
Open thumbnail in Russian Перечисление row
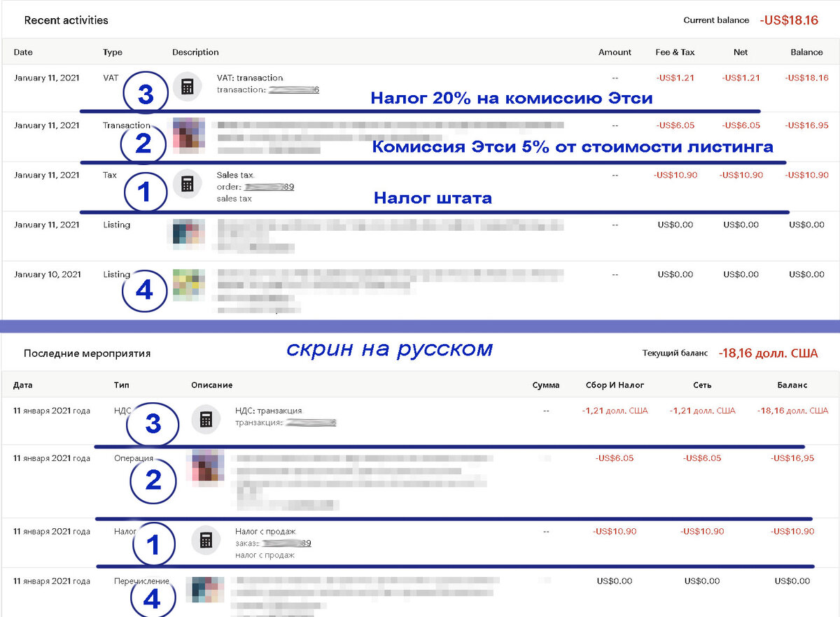(x=208, y=591)
